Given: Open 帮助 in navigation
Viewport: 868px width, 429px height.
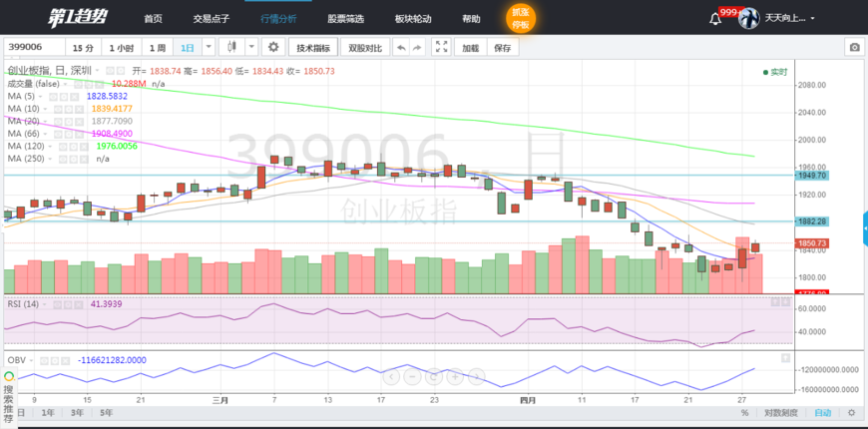Looking at the screenshot, I should pyautogui.click(x=471, y=19).
